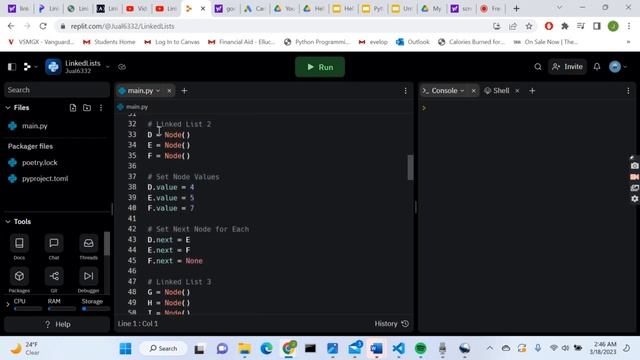Open pyproject.toml file
Screen dimensions: 640x360
pos(45,178)
